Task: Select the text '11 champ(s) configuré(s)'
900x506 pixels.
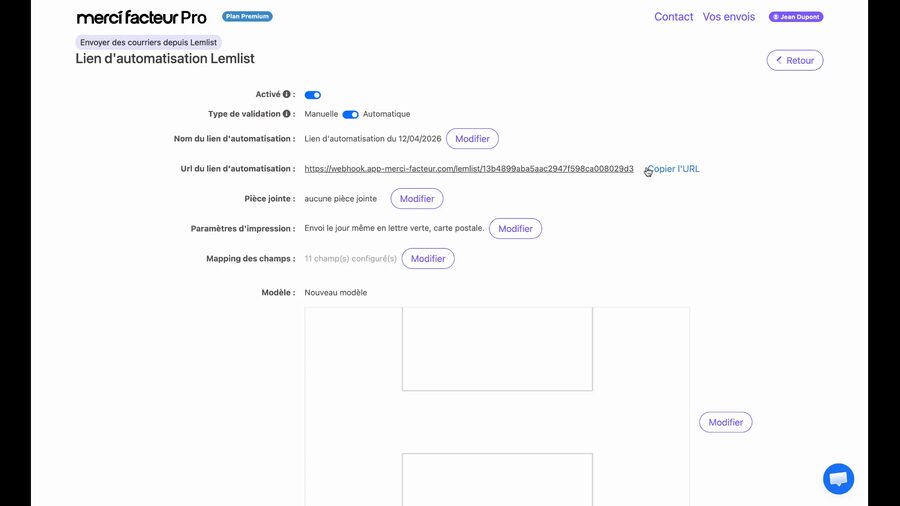Action: tap(351, 259)
